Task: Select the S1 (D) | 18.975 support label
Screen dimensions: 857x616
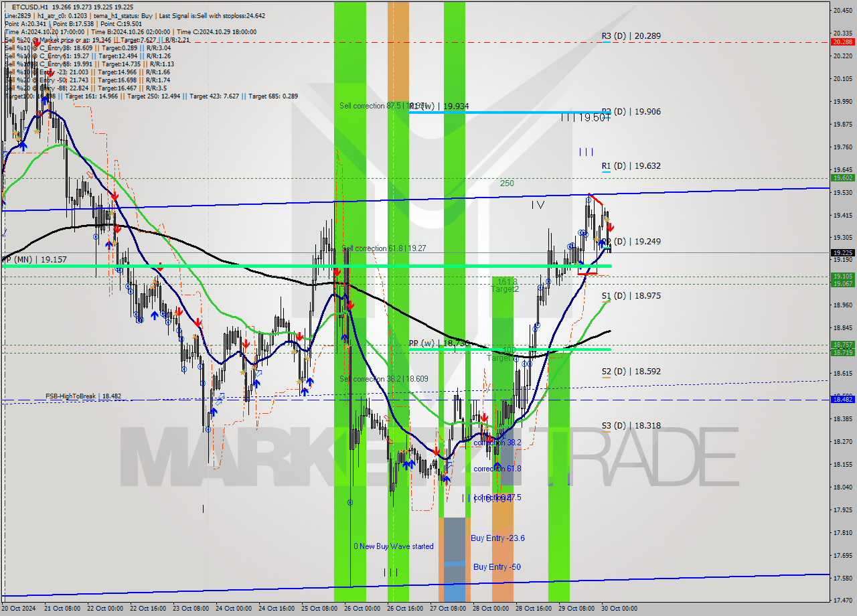Action: click(631, 296)
